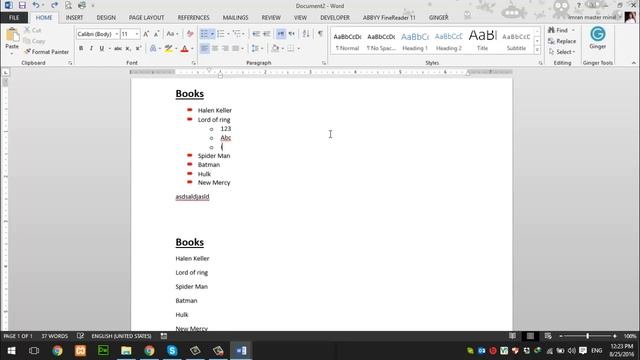Image resolution: width=640 pixels, height=360 pixels.
Task: Toggle Subscript formatting
Action: 128,49
